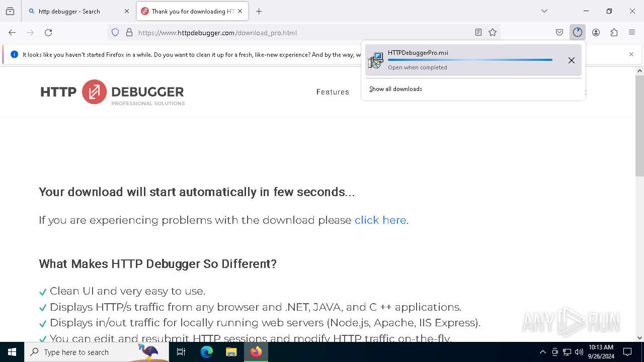
Task: Show hidden system tray icons
Action: point(542,352)
